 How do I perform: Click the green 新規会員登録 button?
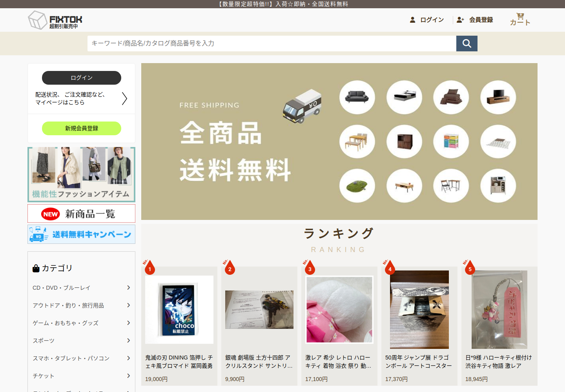point(82,128)
